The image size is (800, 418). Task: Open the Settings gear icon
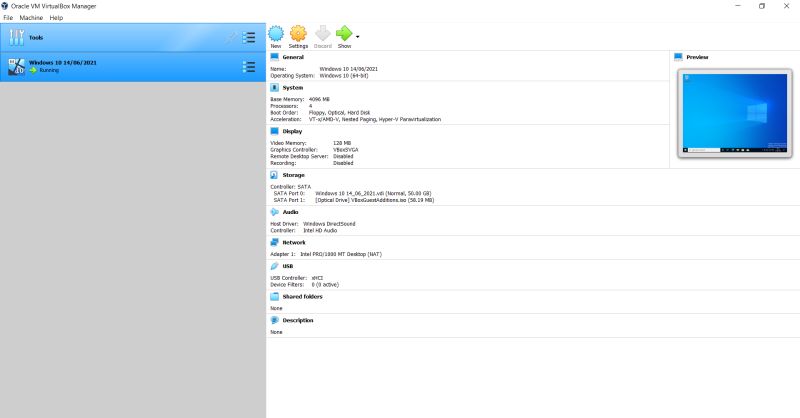(298, 34)
